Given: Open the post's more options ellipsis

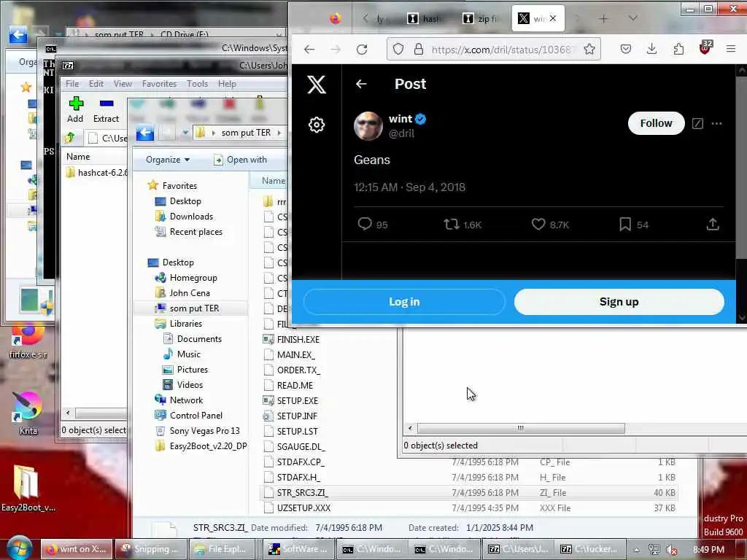Looking at the screenshot, I should click(716, 124).
